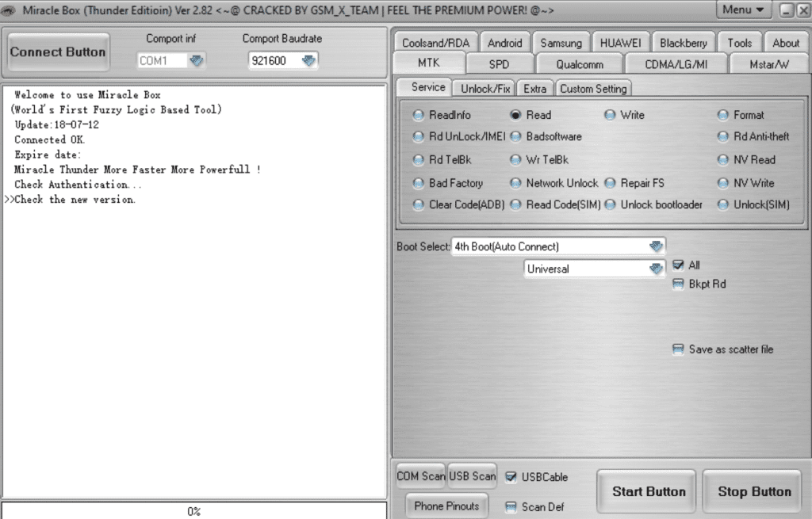Select the Wr TelBk radio option
812x519 pixels.
click(515, 160)
